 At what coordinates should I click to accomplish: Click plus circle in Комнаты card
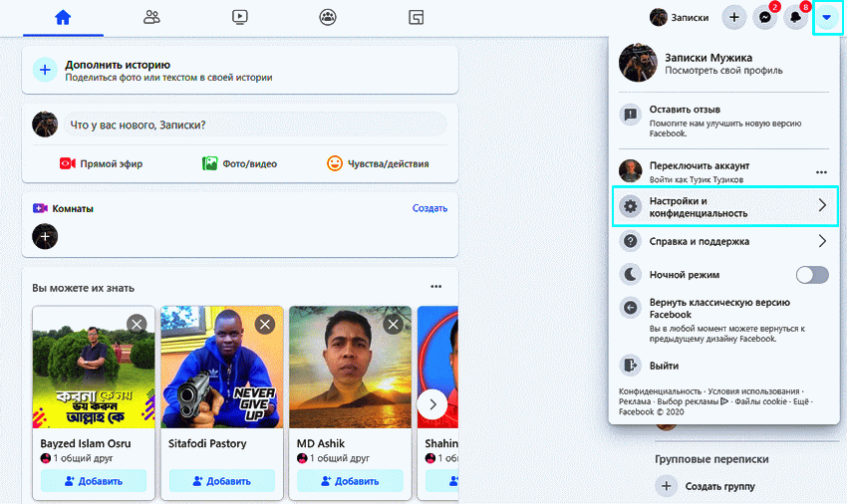[x=45, y=237]
